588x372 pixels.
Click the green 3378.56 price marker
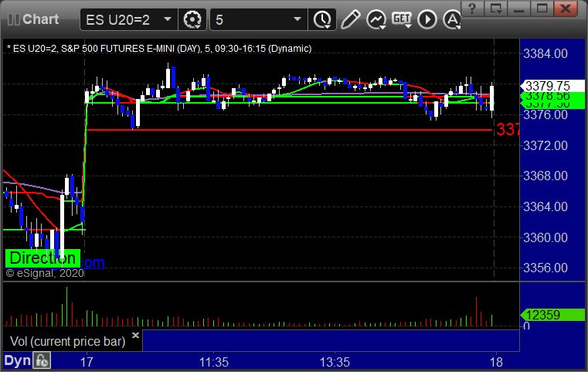coord(552,96)
